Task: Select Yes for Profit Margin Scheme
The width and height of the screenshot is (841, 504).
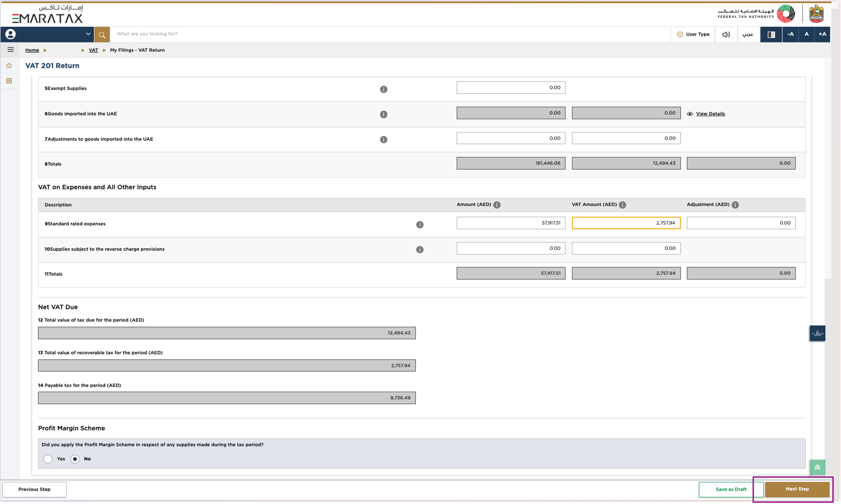Action: 48,459
